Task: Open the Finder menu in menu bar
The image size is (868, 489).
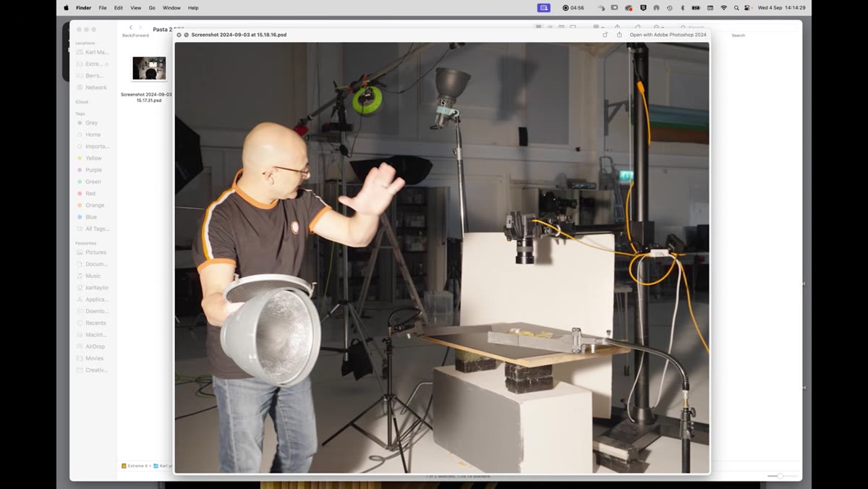Action: click(x=84, y=8)
